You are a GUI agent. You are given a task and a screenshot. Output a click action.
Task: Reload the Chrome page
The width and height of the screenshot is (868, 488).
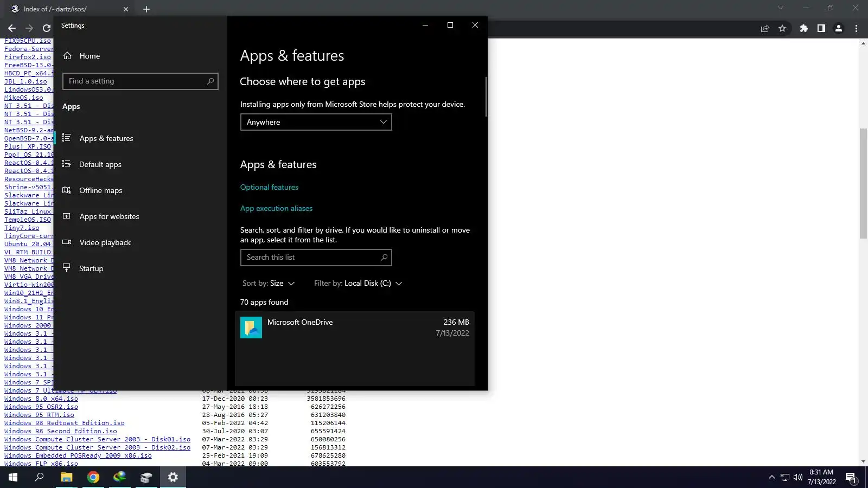tap(47, 28)
